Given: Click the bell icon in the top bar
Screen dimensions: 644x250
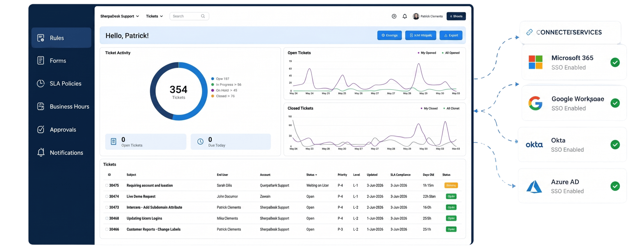Looking at the screenshot, I should point(405,16).
